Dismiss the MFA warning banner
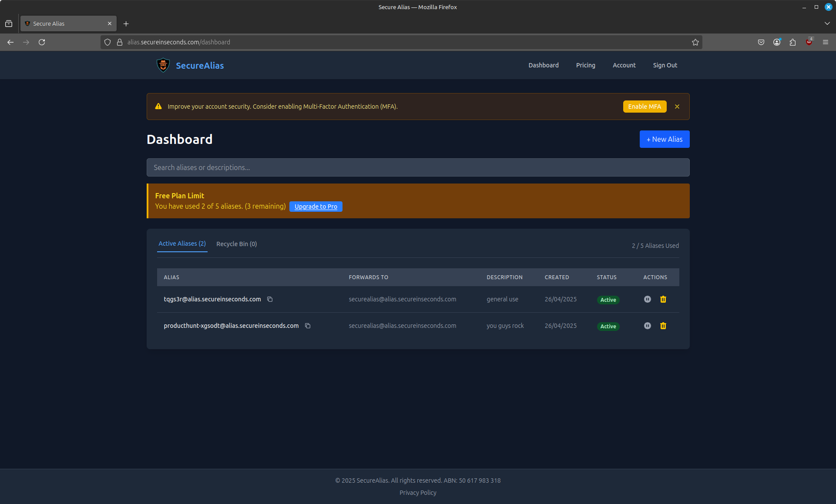The height and width of the screenshot is (504, 836). coord(677,107)
